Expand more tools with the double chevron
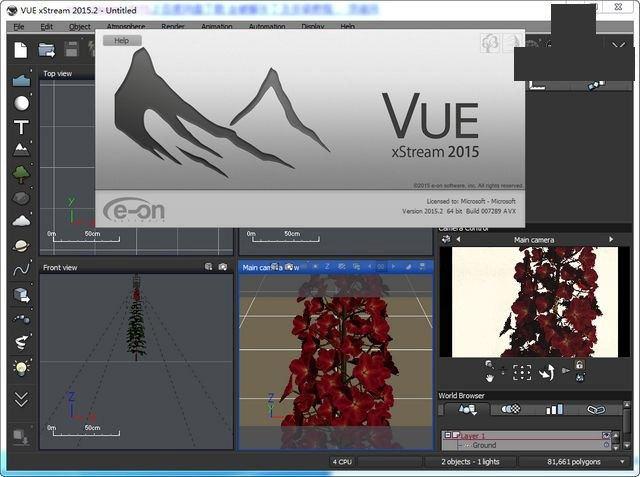This screenshot has width=640, height=477. point(21,399)
